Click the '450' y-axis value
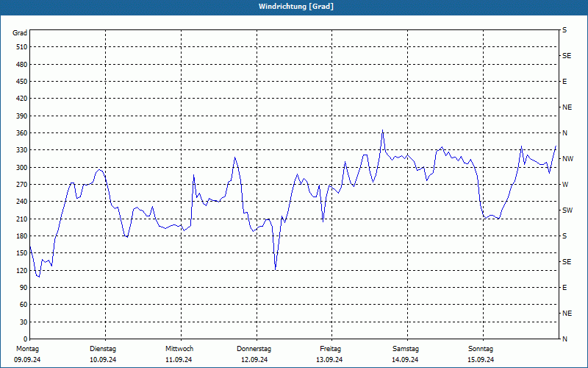This screenshot has width=588, height=368. [x=22, y=82]
